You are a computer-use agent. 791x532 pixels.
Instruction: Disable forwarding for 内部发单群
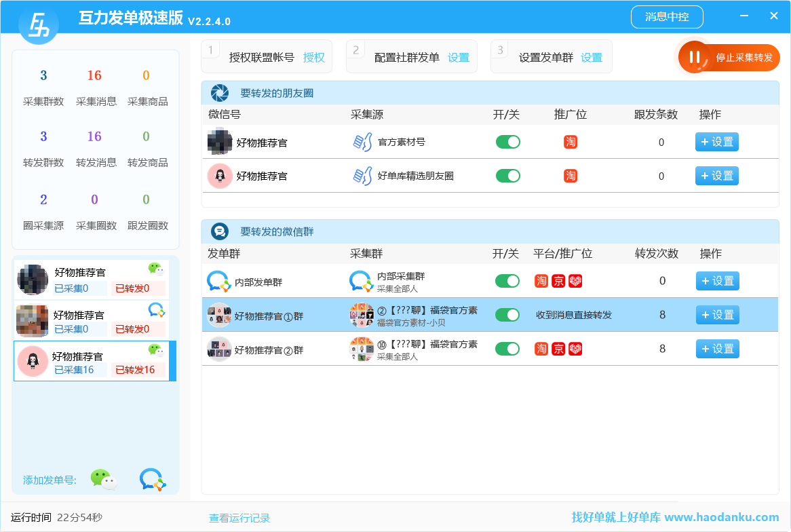click(x=507, y=281)
